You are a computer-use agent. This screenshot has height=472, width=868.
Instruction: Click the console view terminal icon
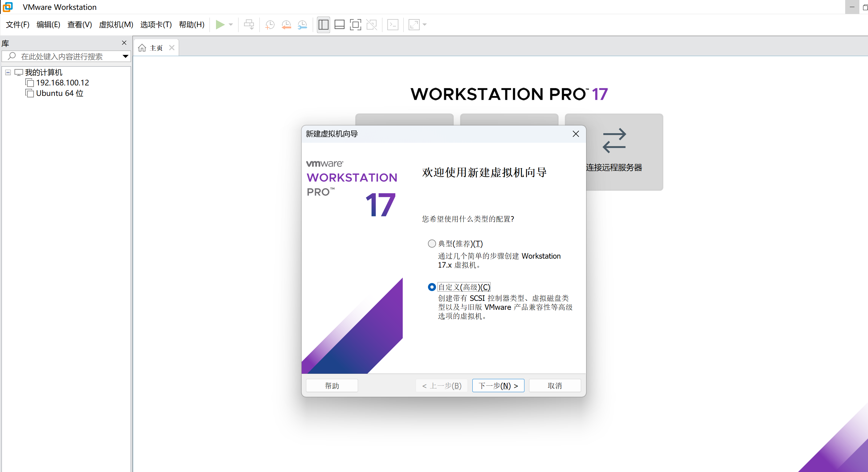[x=393, y=25]
